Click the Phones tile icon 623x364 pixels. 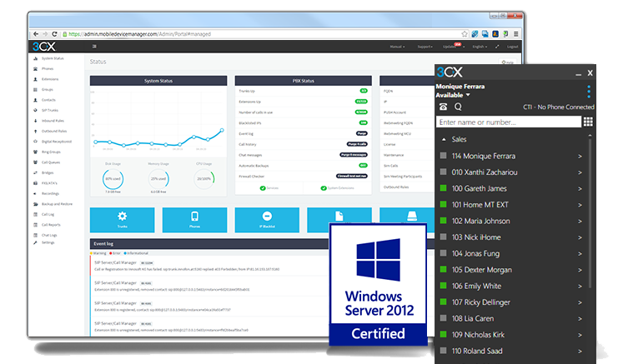(x=194, y=217)
